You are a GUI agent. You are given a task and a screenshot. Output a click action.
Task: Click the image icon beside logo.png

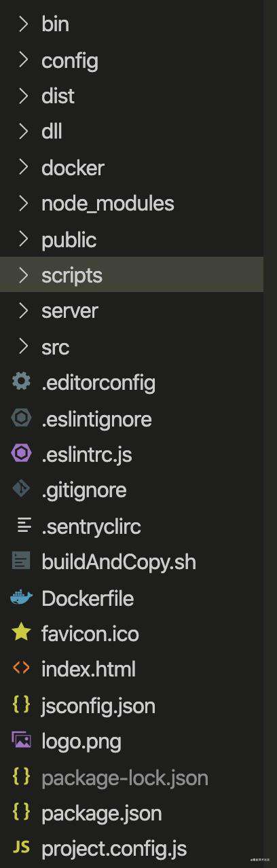click(22, 740)
